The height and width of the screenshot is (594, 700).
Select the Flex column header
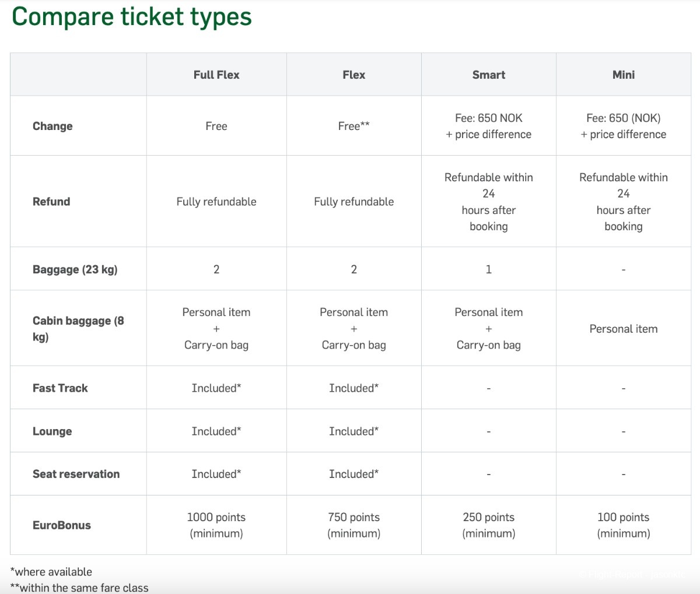(x=354, y=75)
